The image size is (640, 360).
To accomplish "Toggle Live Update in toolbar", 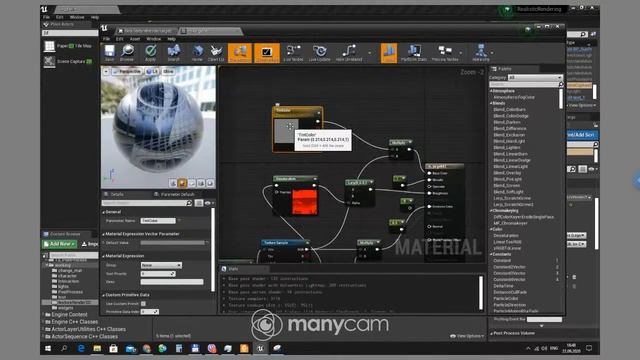I will pyautogui.click(x=319, y=53).
